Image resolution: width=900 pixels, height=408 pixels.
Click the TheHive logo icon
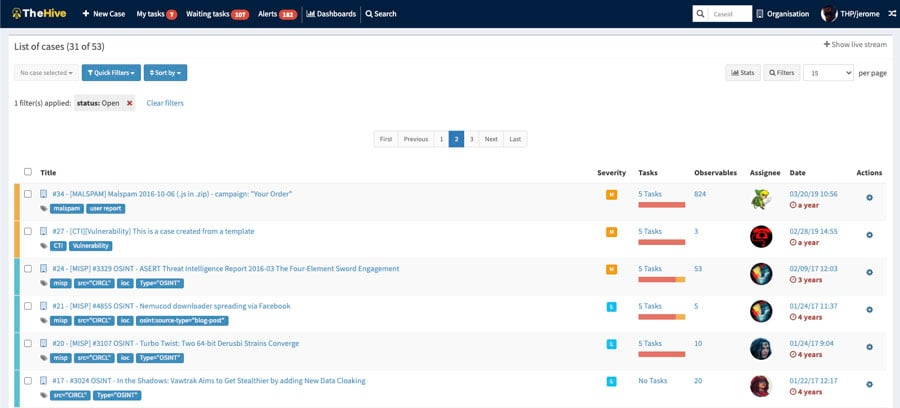15,14
